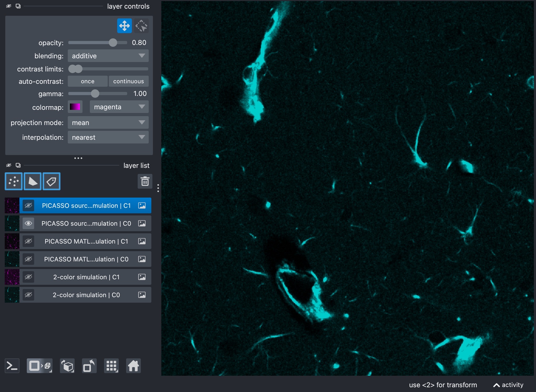Image resolution: width=536 pixels, height=392 pixels.
Task: Toggle grid mode view
Action: [x=111, y=366]
